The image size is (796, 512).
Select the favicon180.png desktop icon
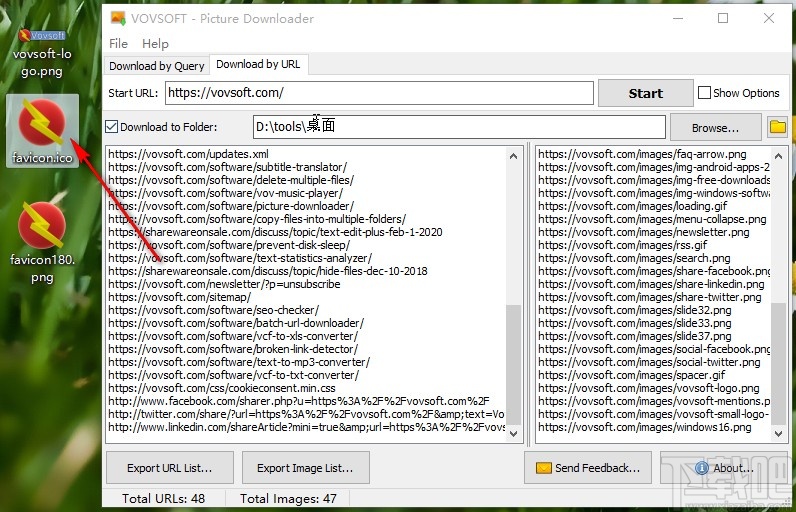42,243
